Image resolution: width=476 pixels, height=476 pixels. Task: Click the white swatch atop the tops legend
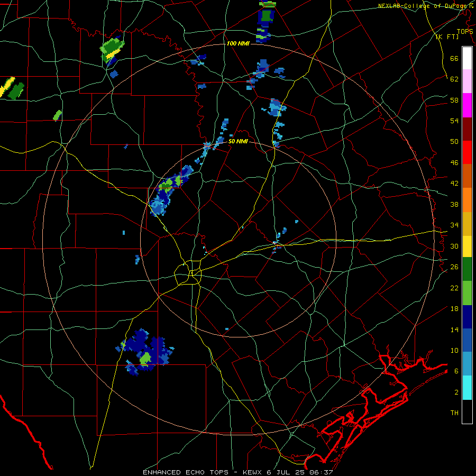(x=467, y=58)
